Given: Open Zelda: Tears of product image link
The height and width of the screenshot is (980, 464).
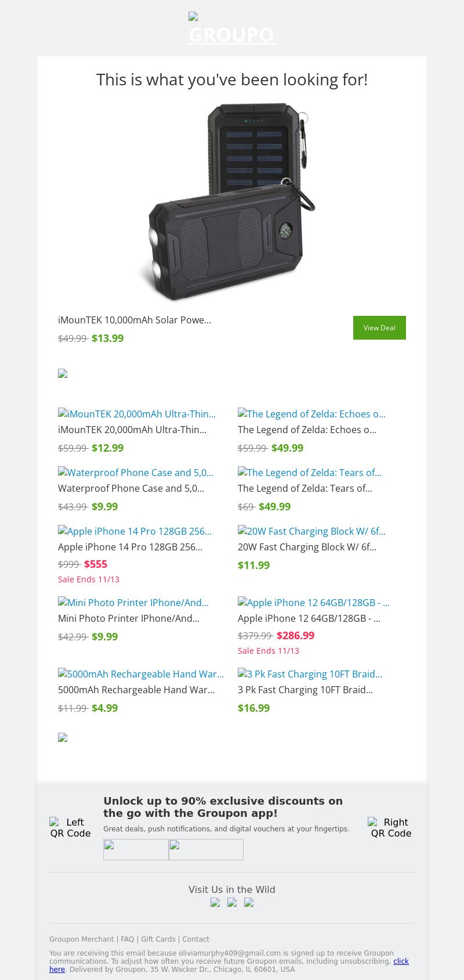Looking at the screenshot, I should click(x=310, y=473).
